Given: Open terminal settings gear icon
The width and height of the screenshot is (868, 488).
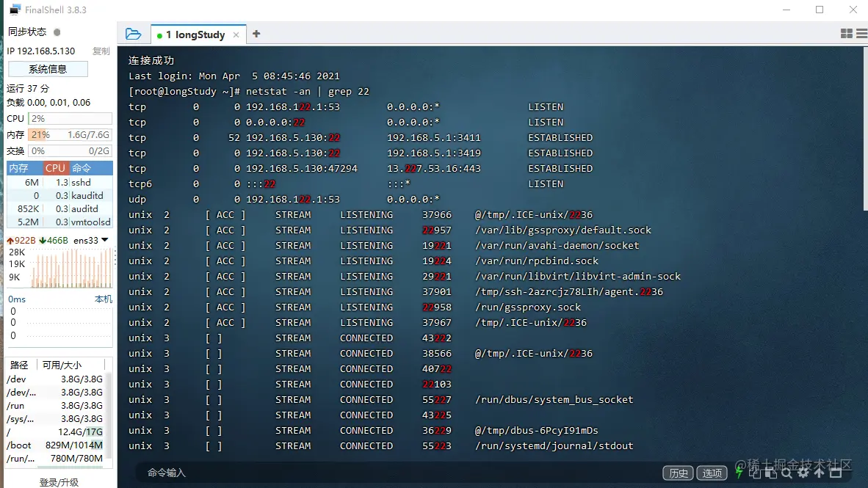Looking at the screenshot, I should tap(803, 473).
